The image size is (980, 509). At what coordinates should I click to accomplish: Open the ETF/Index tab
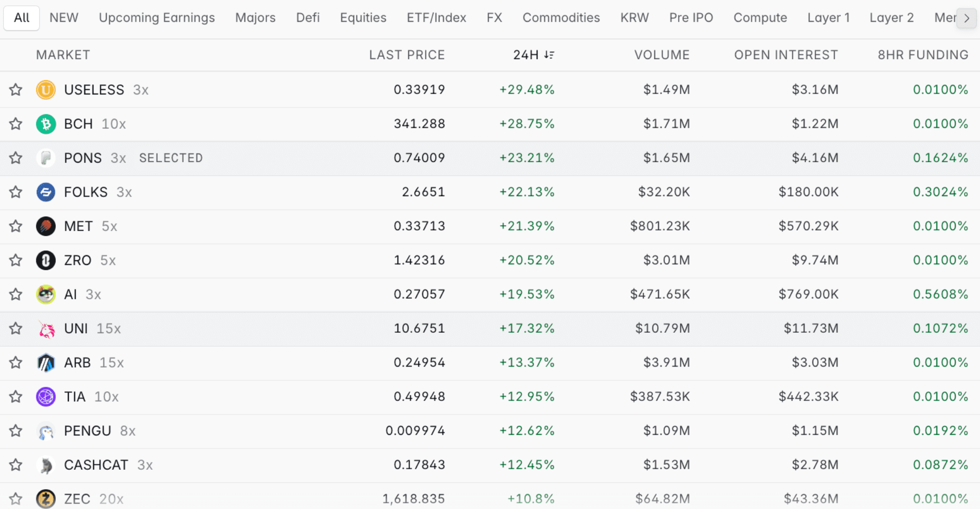(436, 18)
